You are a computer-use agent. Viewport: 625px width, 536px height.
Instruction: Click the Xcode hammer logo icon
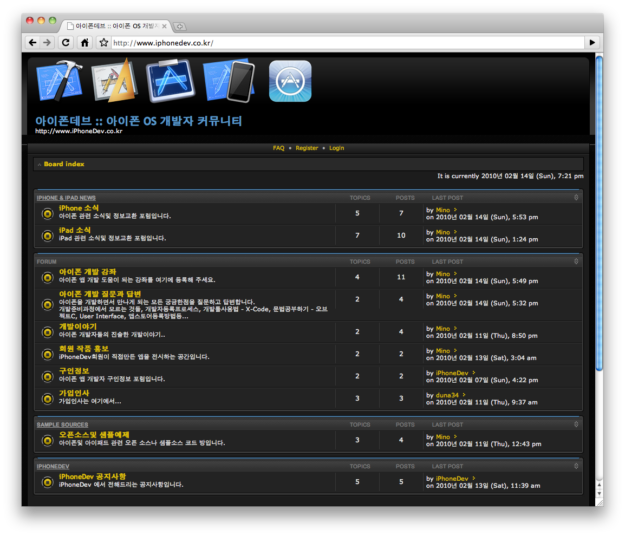(58, 81)
